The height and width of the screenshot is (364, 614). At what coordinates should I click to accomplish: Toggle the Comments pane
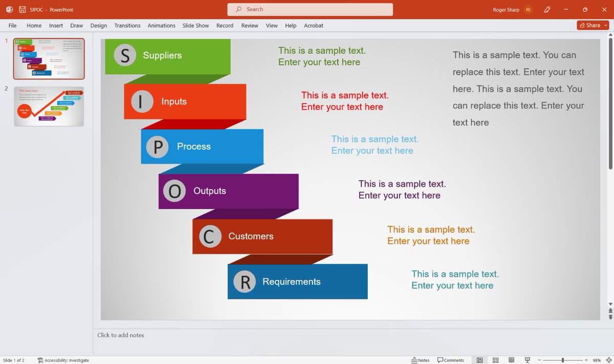[x=451, y=360]
